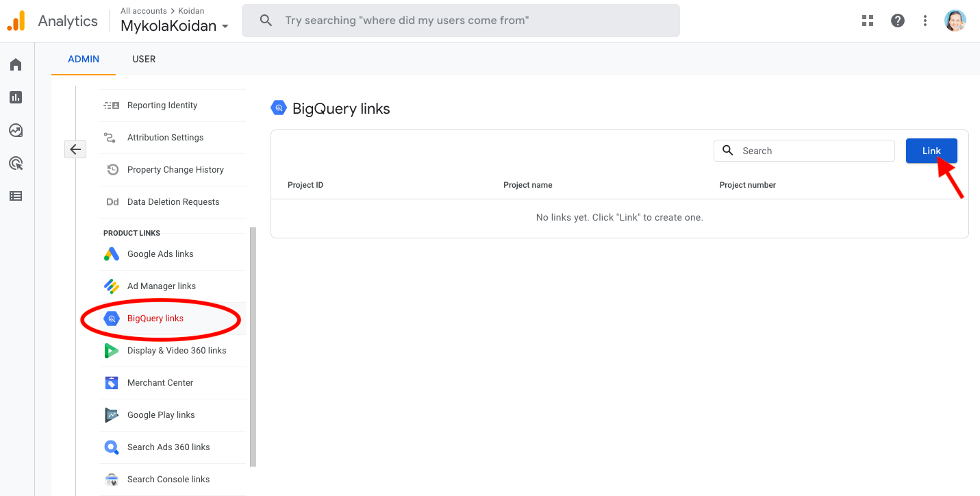
Task: Click the Merchant Center tag icon
Action: pos(112,383)
